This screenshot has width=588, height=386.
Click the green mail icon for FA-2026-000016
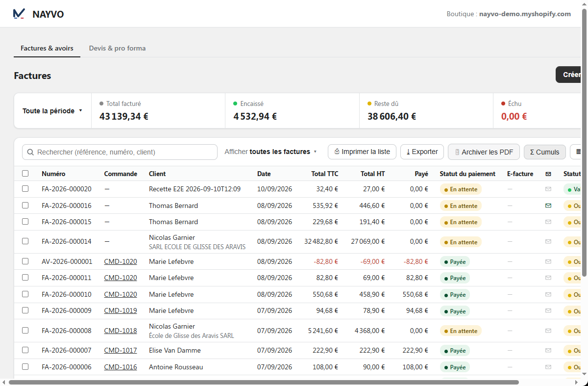[x=548, y=206]
